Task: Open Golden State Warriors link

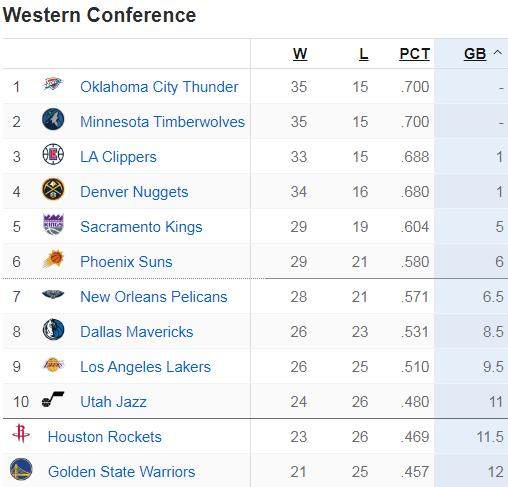Action: tap(121, 472)
